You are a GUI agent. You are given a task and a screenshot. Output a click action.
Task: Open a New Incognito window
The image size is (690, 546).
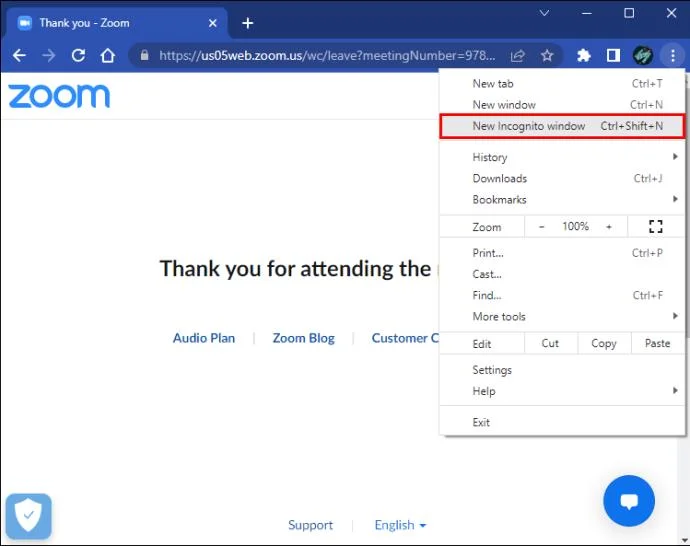[x=562, y=126]
